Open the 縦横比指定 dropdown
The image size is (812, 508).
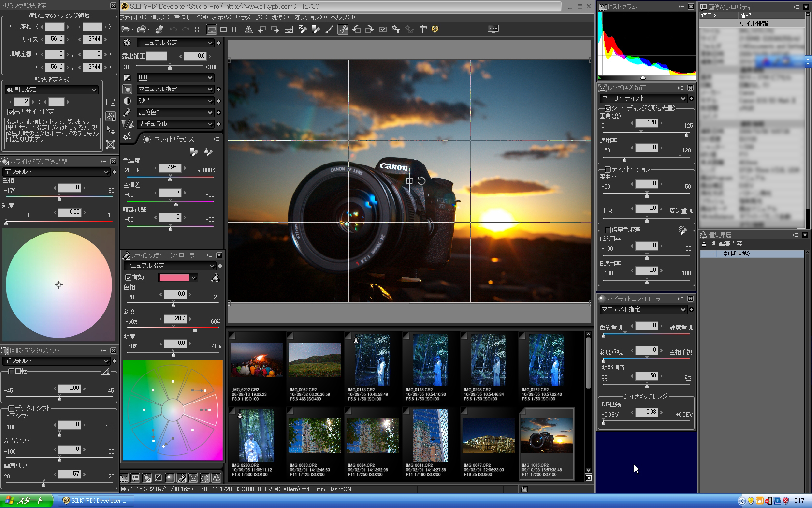pos(52,90)
